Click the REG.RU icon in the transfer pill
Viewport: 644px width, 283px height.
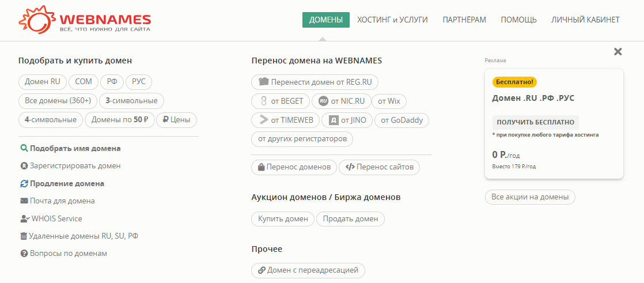coord(264,82)
